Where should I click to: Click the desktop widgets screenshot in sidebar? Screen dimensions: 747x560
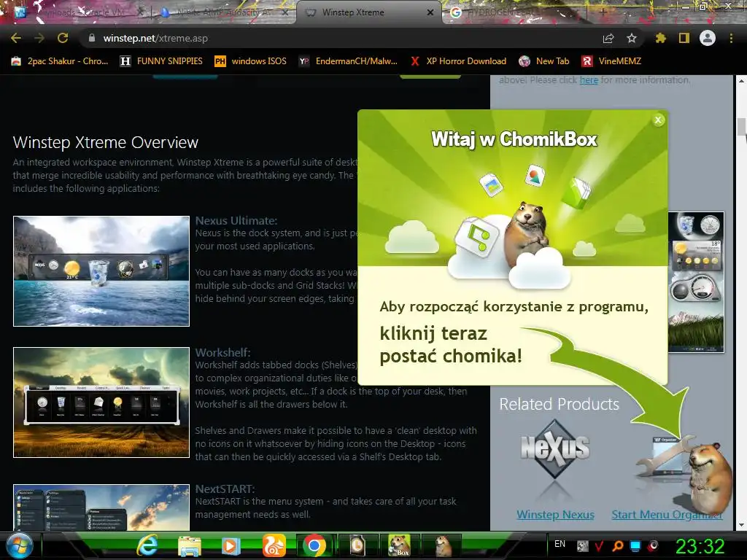coord(696,282)
